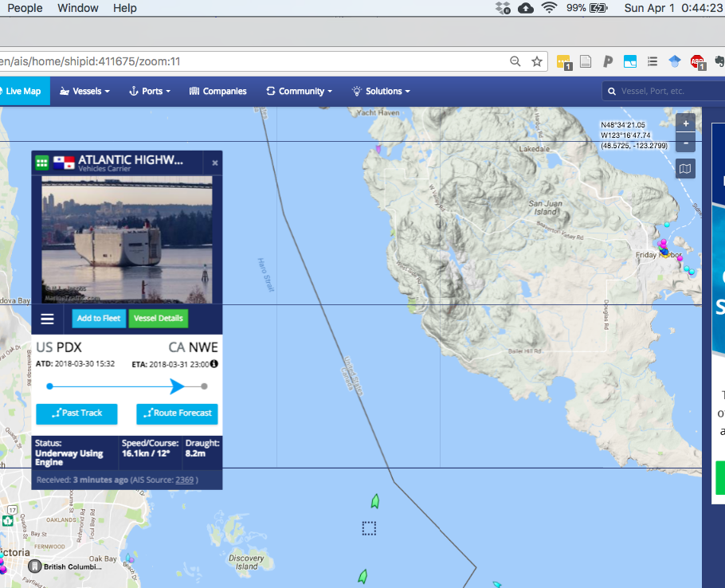Click the light blue folder extension icon

click(630, 61)
